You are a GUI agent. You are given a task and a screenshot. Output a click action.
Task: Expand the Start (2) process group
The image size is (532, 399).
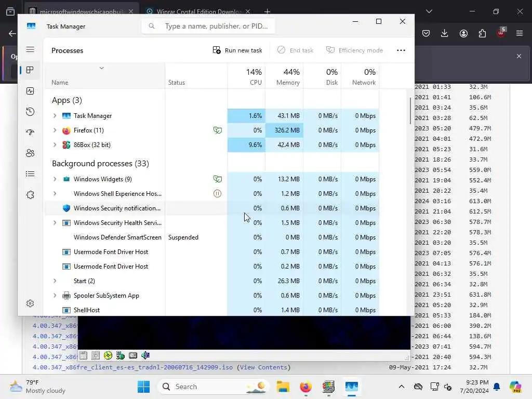point(55,281)
